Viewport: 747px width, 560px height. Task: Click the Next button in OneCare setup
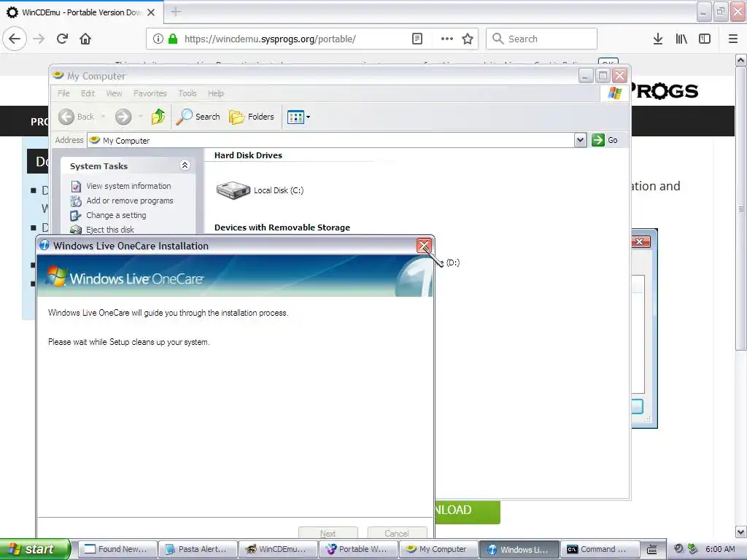(x=328, y=533)
